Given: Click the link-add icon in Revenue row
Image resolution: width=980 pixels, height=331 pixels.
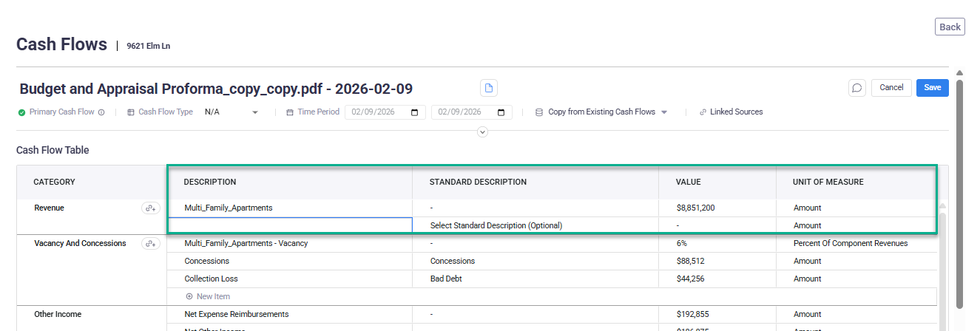Looking at the screenshot, I should 150,208.
